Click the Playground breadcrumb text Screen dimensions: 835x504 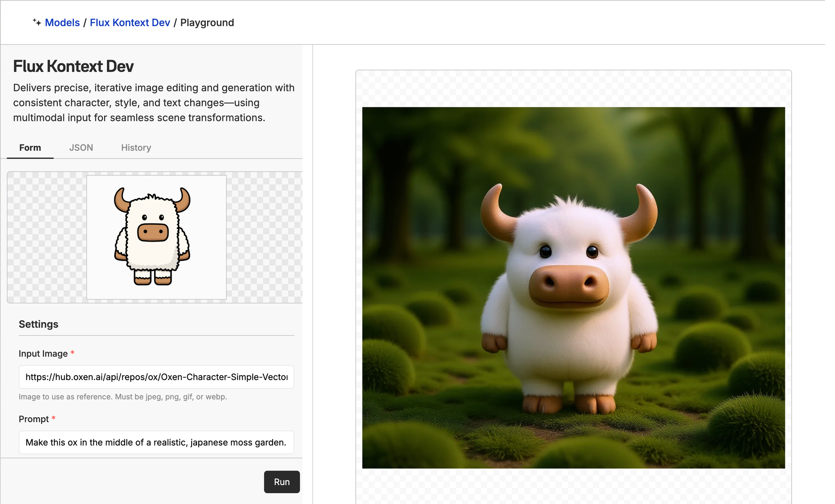click(x=207, y=23)
